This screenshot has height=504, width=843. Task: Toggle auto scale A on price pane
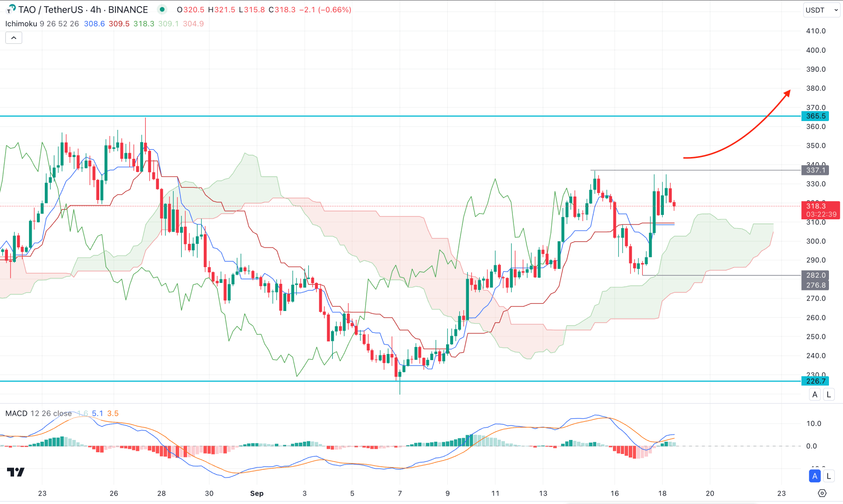pos(815,394)
